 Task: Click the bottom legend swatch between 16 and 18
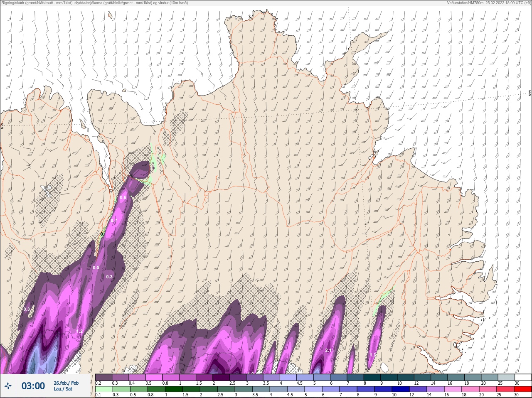pos(453,389)
